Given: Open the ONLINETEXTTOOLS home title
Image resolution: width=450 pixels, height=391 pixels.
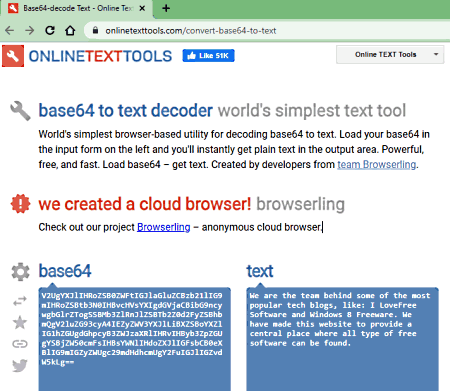Looking at the screenshot, I should [x=100, y=56].
